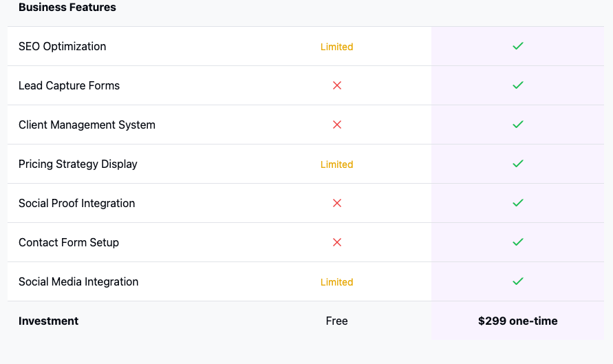Select the Limited label for Pricing Strategy Display
This screenshot has width=613, height=364.
(336, 164)
